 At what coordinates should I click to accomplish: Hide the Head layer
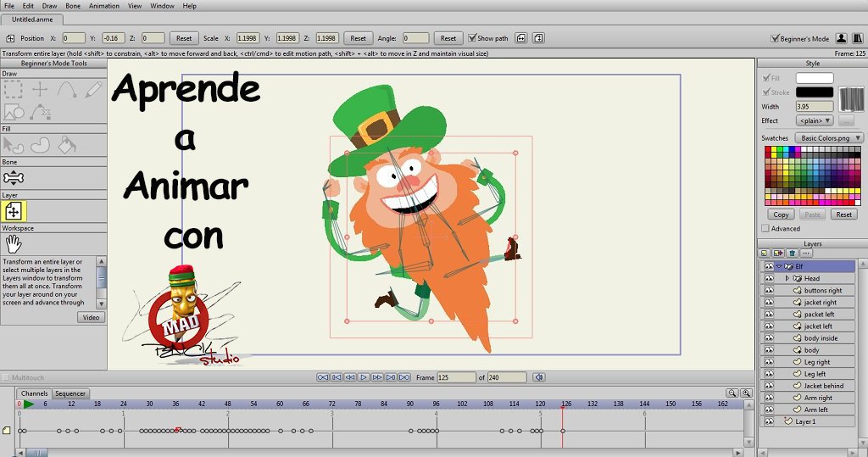point(769,279)
